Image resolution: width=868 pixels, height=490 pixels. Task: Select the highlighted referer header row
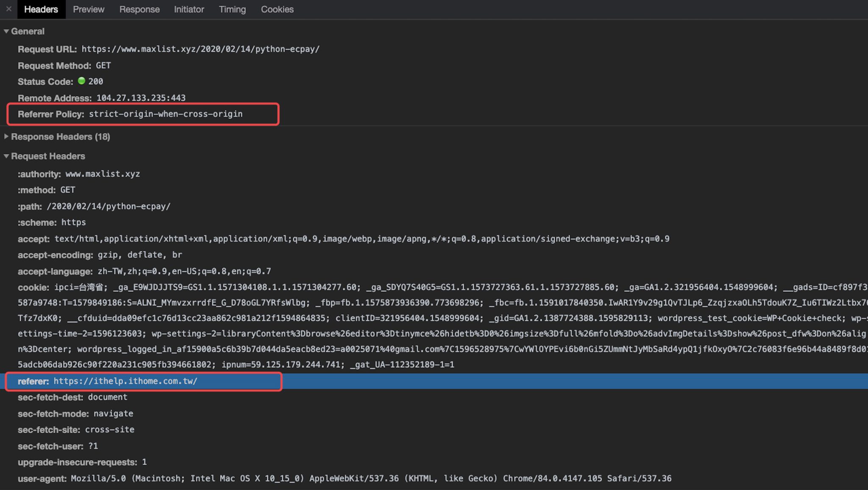point(125,381)
